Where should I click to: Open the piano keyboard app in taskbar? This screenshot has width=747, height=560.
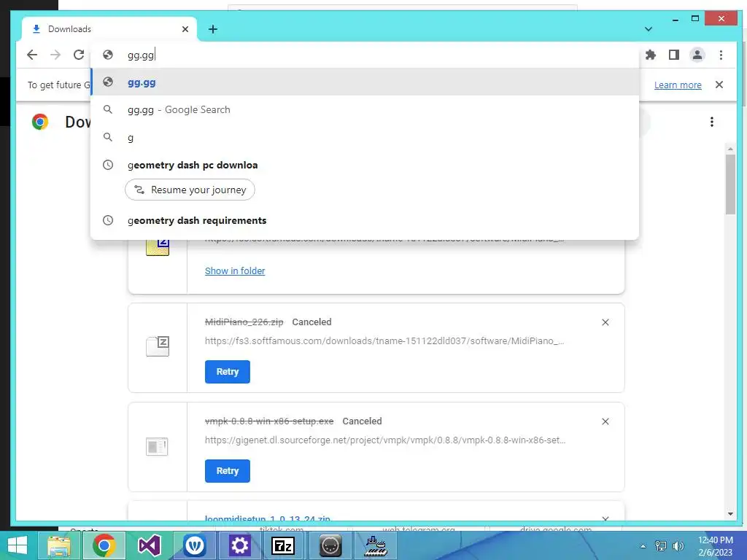click(376, 545)
